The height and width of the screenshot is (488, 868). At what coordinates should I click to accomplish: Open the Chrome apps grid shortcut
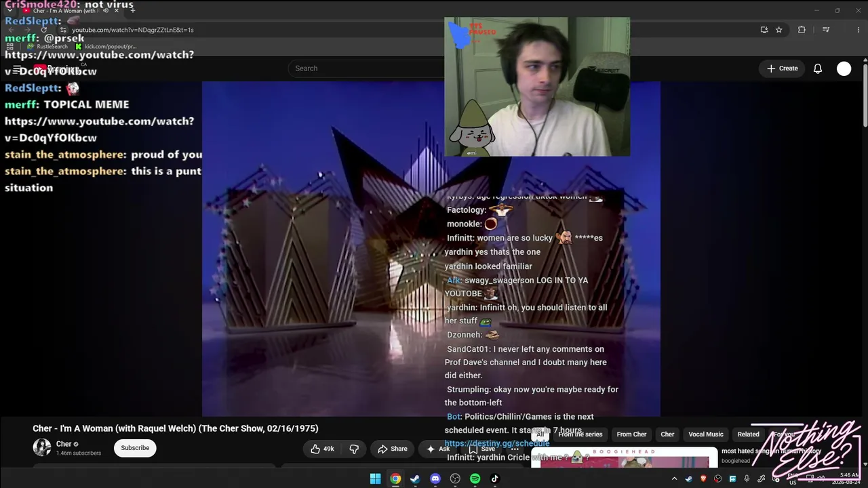point(9,47)
